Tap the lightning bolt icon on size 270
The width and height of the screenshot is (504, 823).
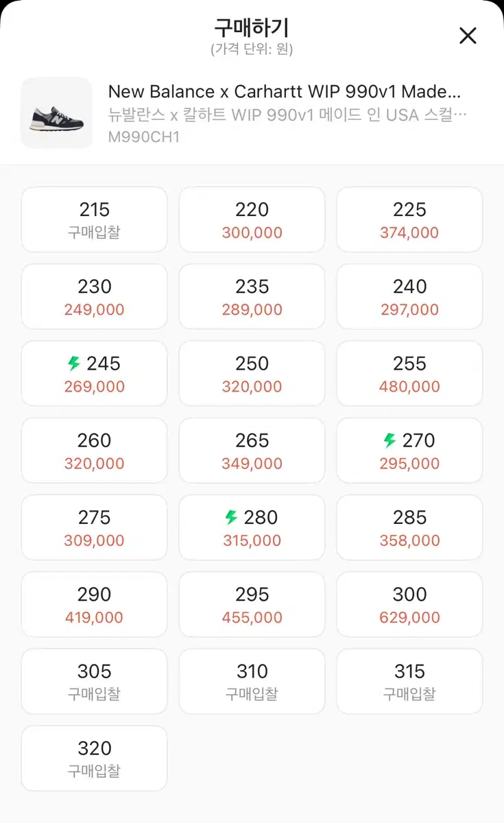point(389,440)
